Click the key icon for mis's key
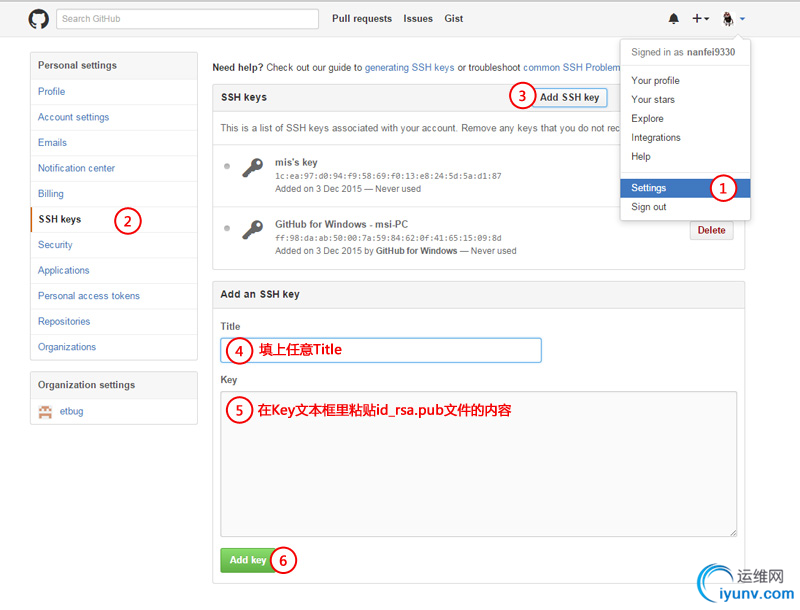 tap(253, 167)
